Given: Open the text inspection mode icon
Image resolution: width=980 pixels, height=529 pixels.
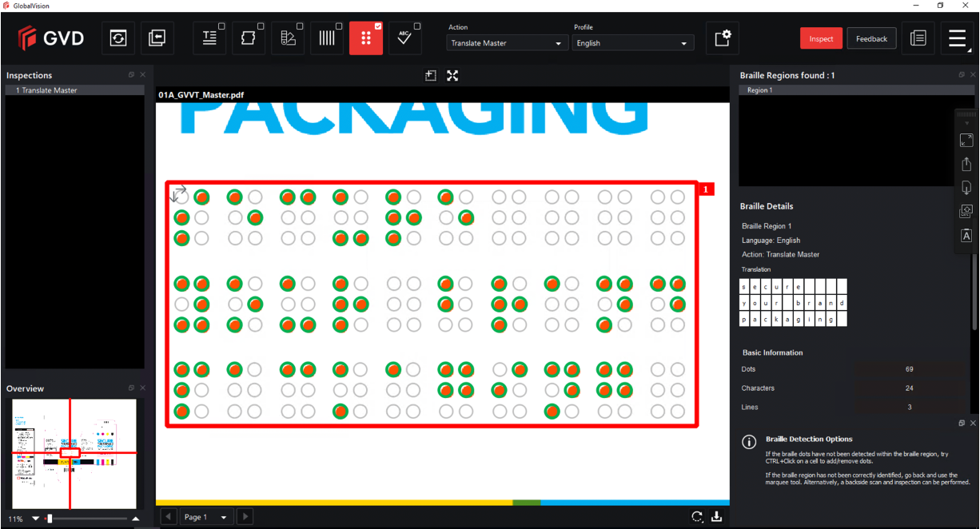Looking at the screenshot, I should tap(209, 38).
